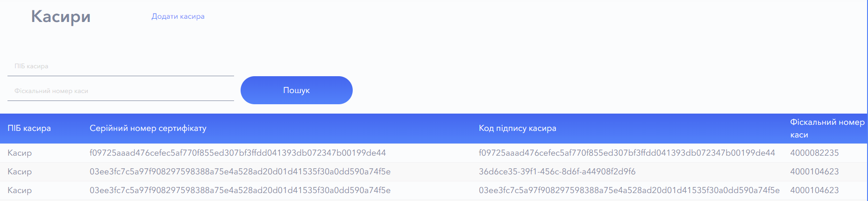Click 'Серійний номер сертифікату' column header
Screen dimensions: 868x201
coord(148,128)
